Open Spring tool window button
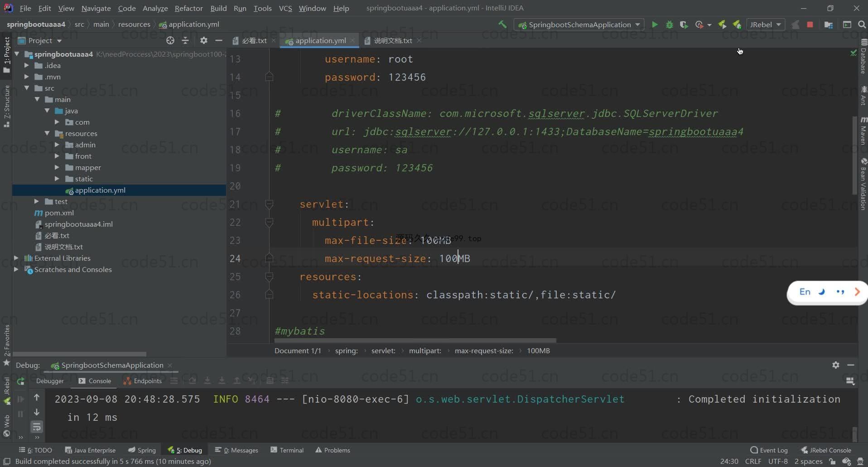 pos(142,450)
